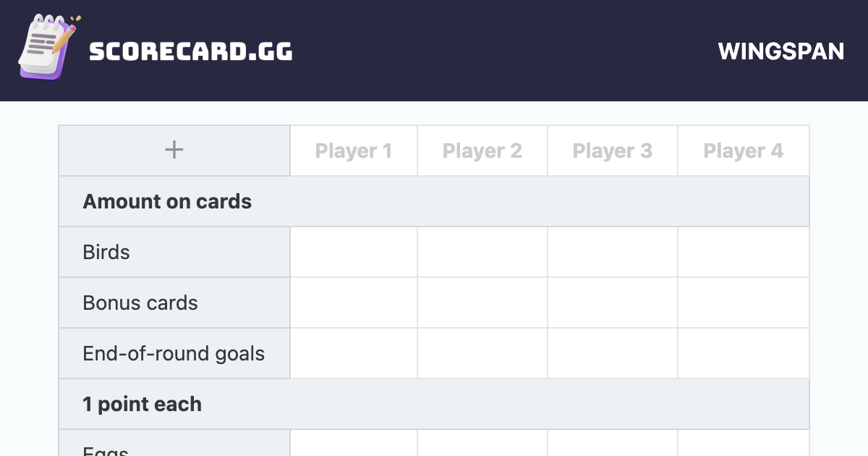Select the Birds score cell for Player 3

pos(613,252)
